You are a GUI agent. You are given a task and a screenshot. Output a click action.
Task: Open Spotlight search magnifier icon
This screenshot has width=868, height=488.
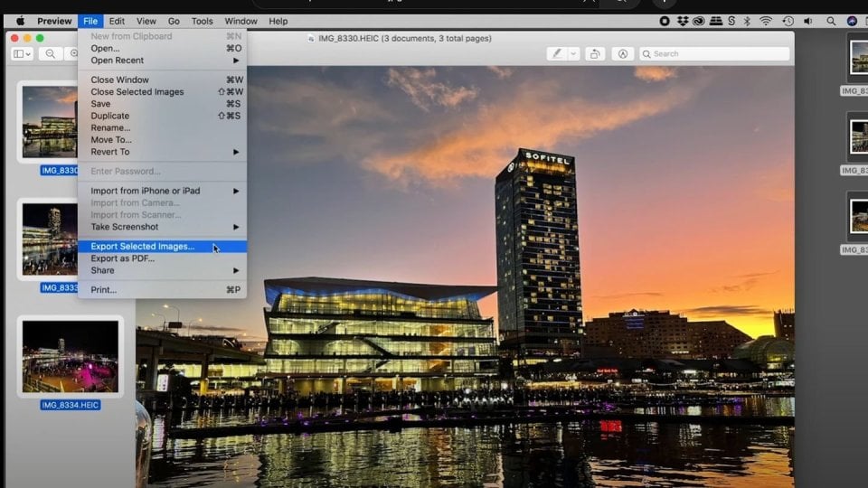tap(831, 21)
